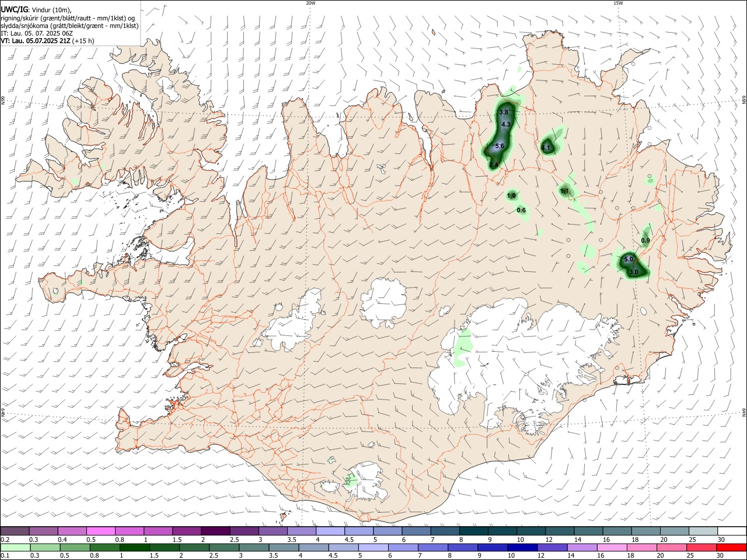The width and height of the screenshot is (747, 560).
Task: Click the rigning/skúrir legend description line
Action: [x=68, y=18]
